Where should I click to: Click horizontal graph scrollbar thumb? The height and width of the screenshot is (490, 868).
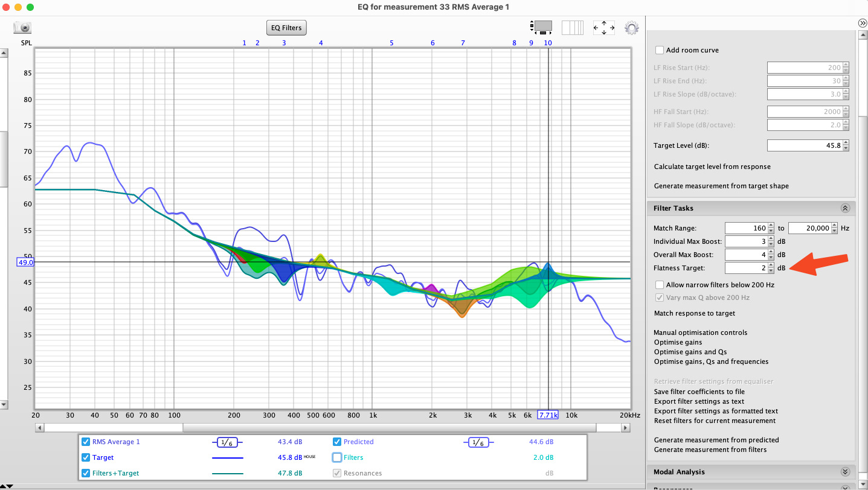coord(390,427)
